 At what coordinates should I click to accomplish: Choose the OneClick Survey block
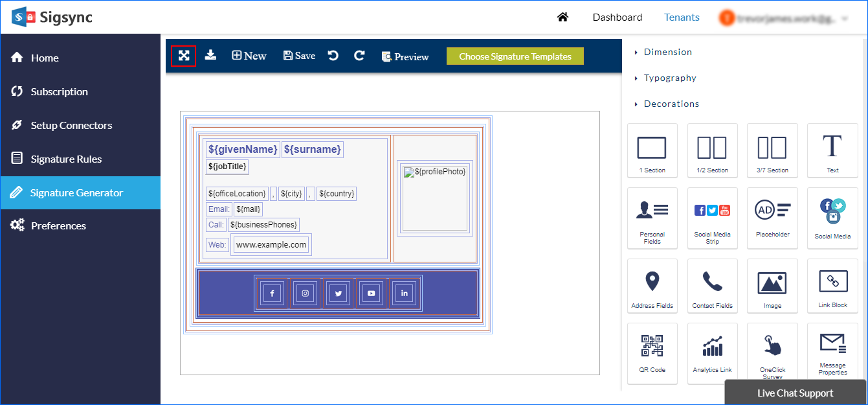pos(772,353)
